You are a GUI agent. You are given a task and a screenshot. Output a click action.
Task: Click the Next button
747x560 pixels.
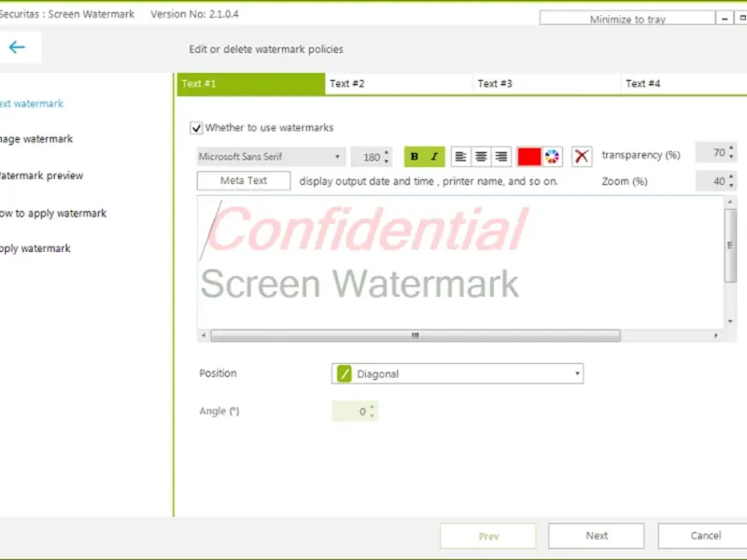click(x=597, y=536)
